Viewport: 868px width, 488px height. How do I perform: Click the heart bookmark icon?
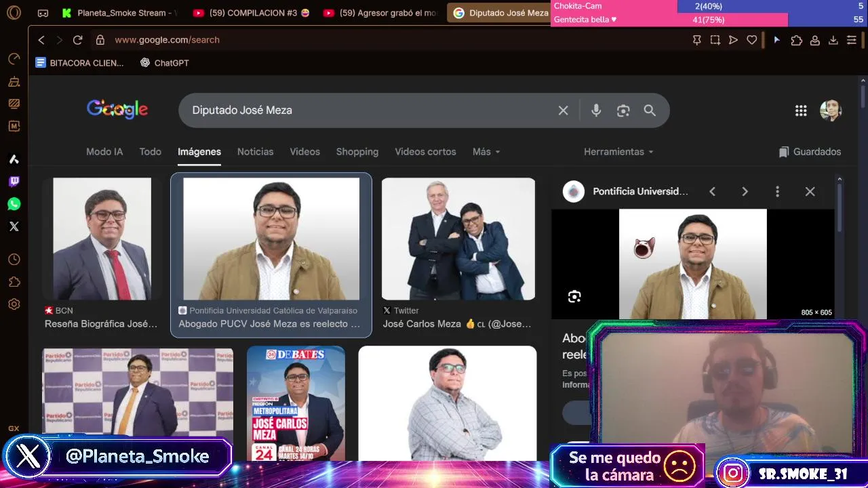point(751,40)
